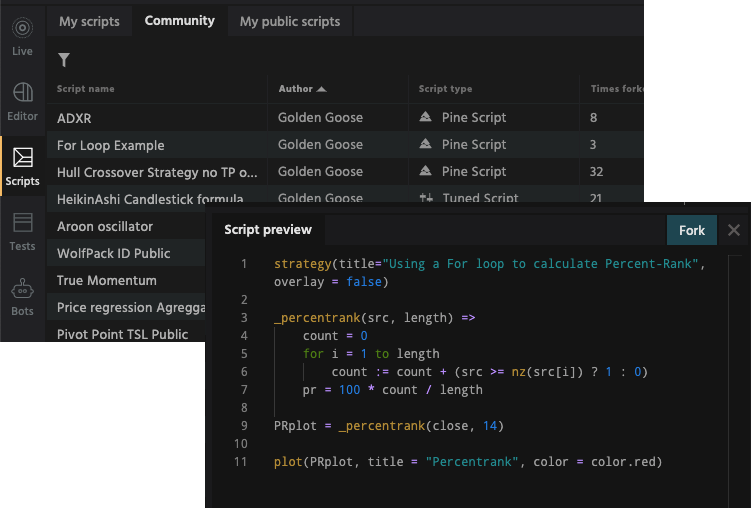Click line number 1 in code preview

coord(244,264)
